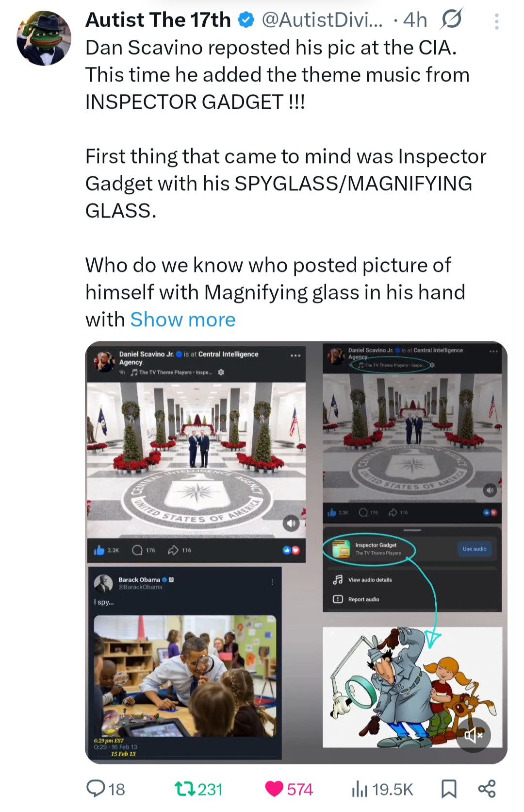Click the Grok slash icon
The width and height of the screenshot is (524, 812).
(x=451, y=20)
